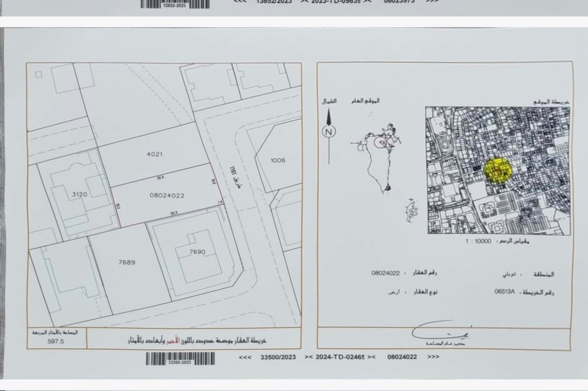Screen dimensions: 588x391
Task: Click the area value 597.5
Action: coord(56,341)
